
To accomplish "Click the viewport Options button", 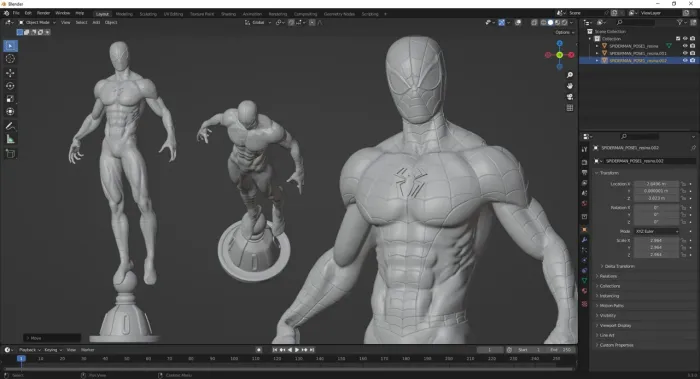I will pos(564,32).
